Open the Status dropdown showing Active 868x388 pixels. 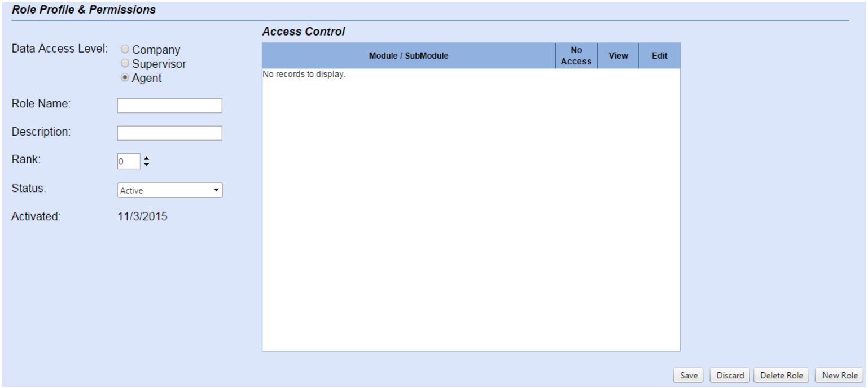click(x=169, y=190)
